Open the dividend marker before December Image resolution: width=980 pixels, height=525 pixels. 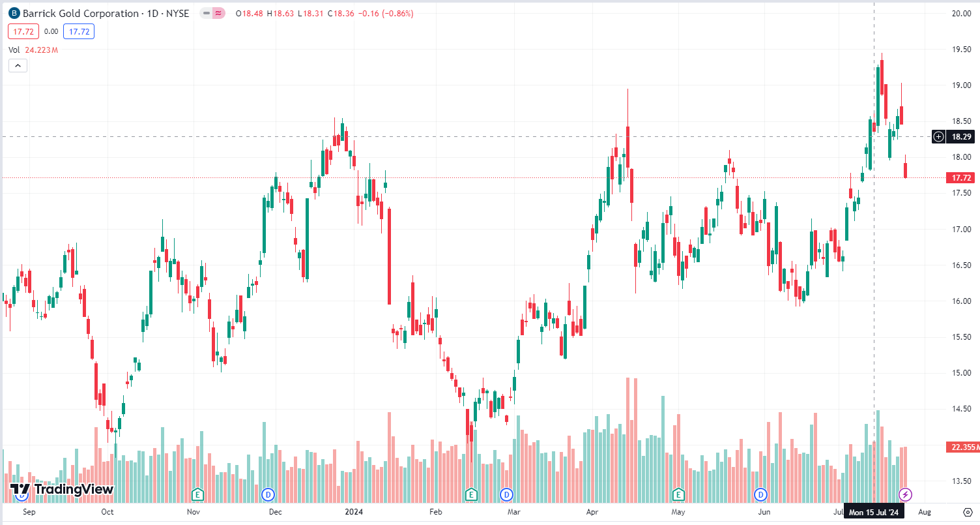(268, 494)
